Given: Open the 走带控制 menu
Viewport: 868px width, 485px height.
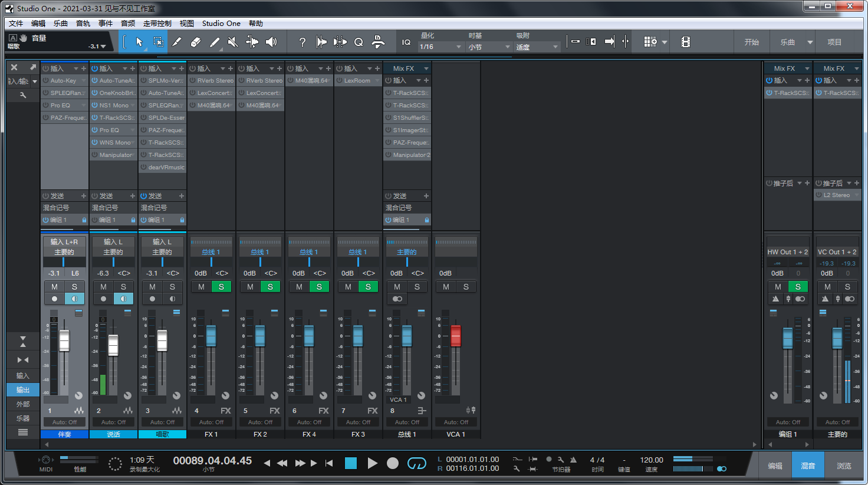Looking at the screenshot, I should tap(157, 24).
